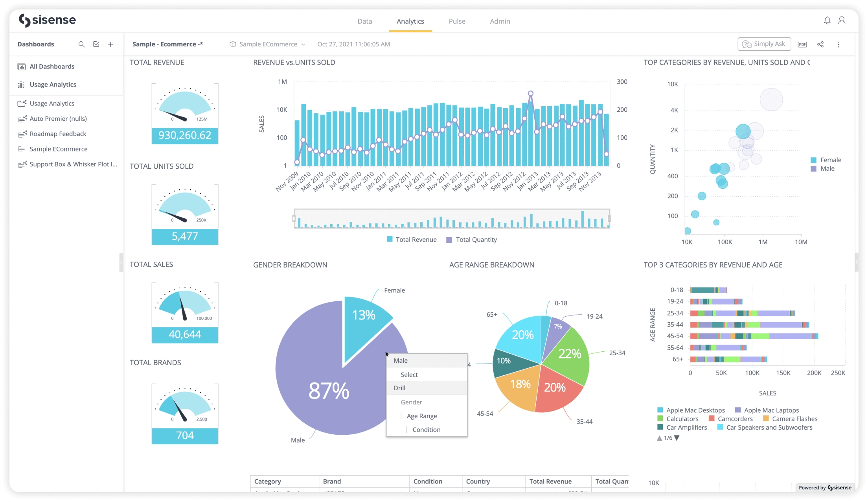Image resolution: width=868 pixels, height=502 pixels.
Task: Click the plus icon to create a dashboard
Action: 110,44
